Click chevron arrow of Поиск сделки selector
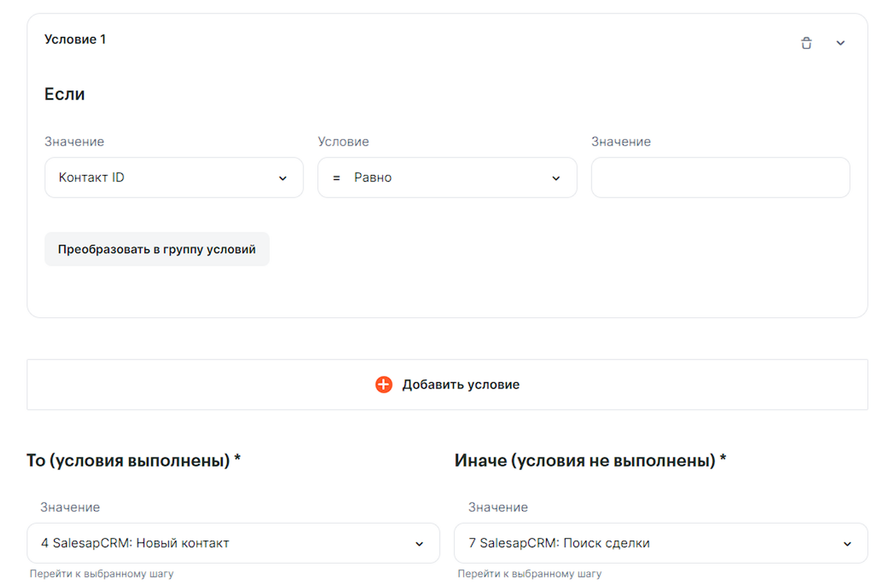This screenshot has height=588, width=880. [x=847, y=543]
